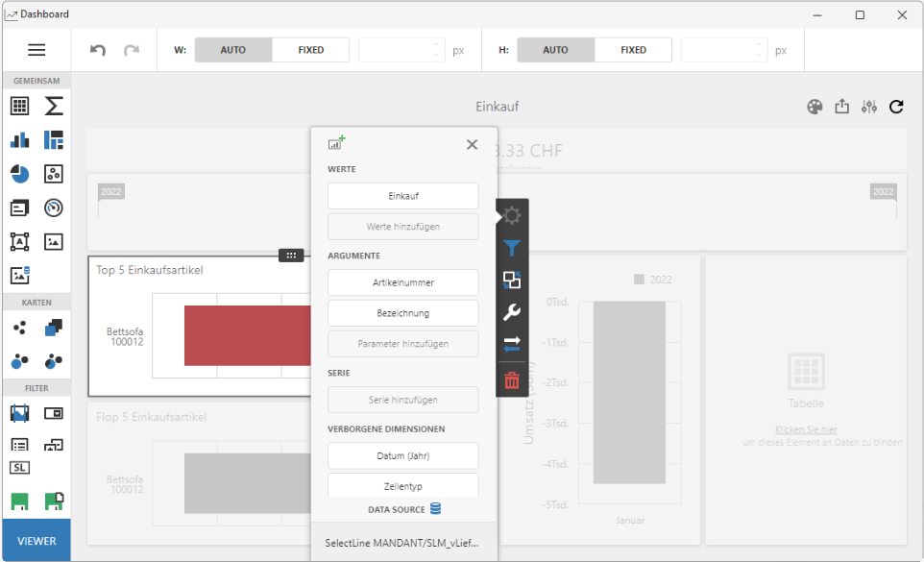Screen dimensions: 924x562
Task: Click the red Bettsofa bar in chart
Action: point(248,336)
